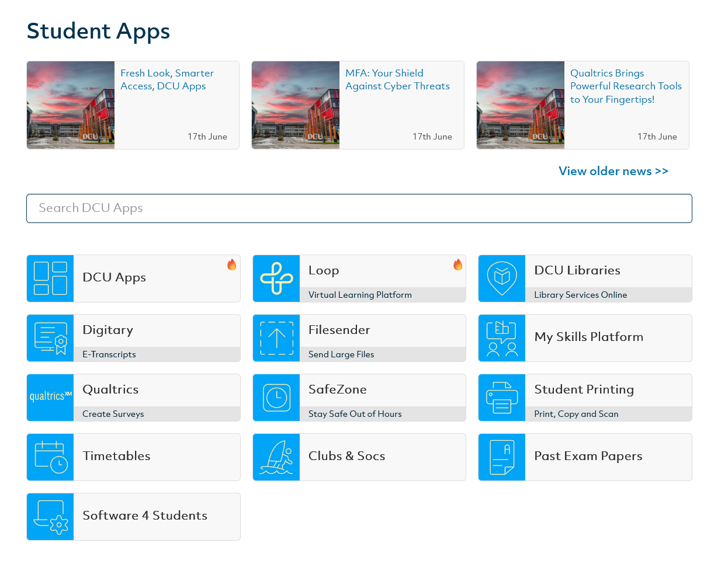Open SafeZone title
Screen dimensions: 728x564
[338, 389]
